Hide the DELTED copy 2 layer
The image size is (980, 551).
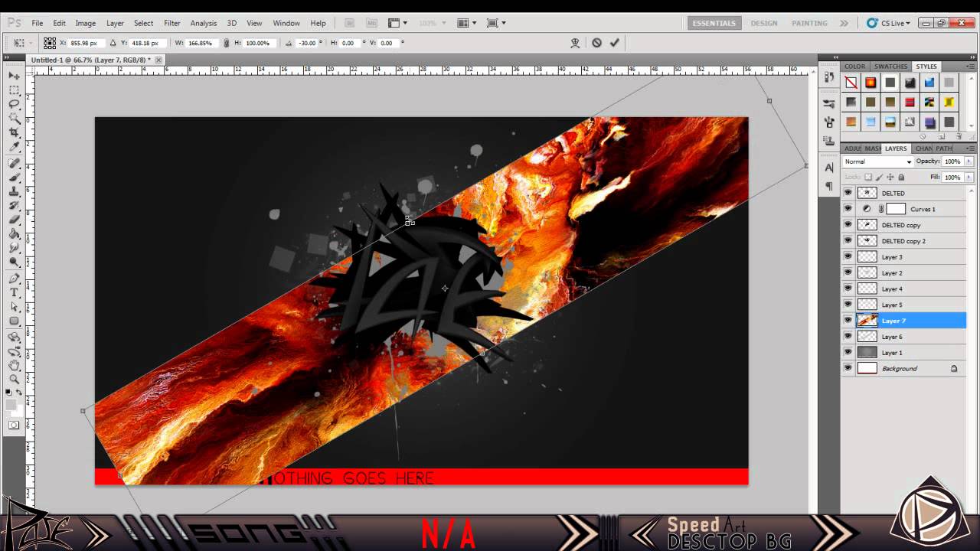coord(848,241)
